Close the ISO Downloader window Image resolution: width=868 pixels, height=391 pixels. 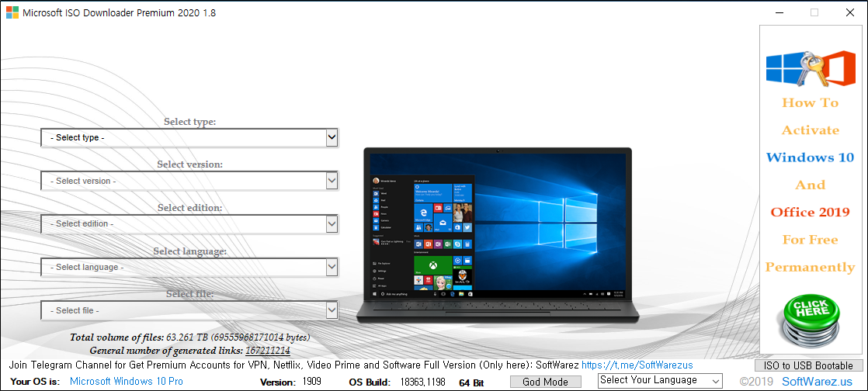(x=849, y=12)
